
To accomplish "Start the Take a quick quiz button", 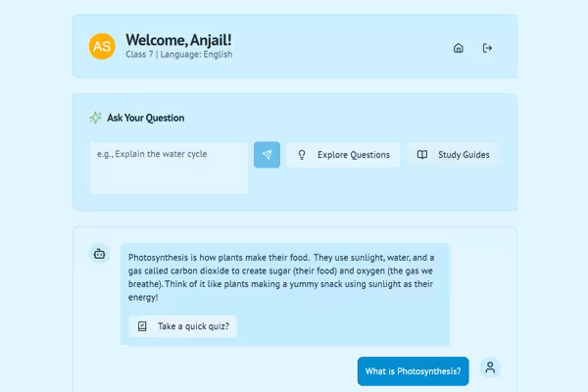I will click(x=182, y=326).
